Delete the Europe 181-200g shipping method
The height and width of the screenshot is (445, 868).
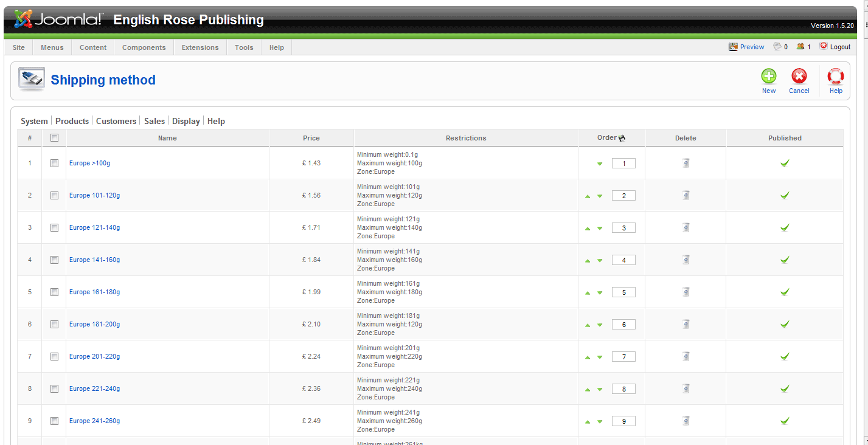(x=686, y=324)
